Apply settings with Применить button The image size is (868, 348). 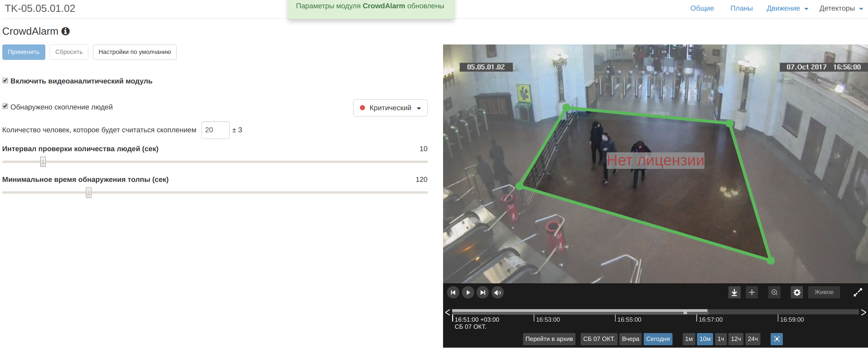tap(24, 52)
